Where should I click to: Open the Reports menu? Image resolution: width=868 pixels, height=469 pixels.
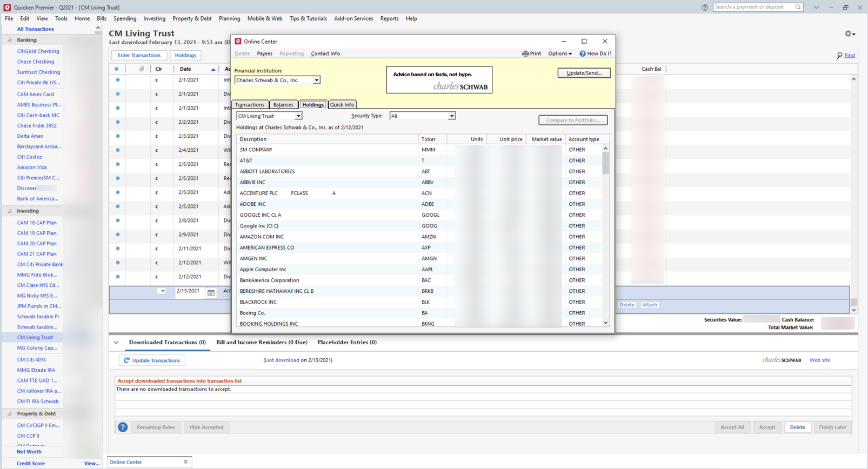(x=389, y=18)
